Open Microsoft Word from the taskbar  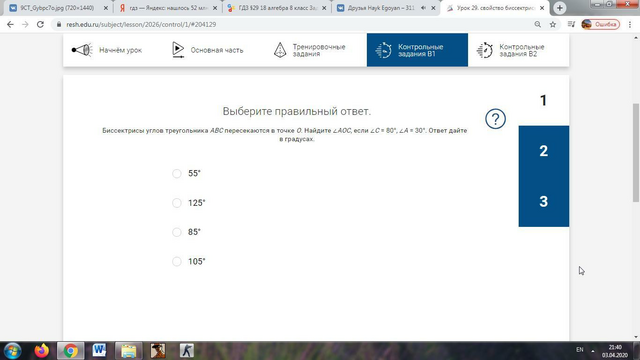[99, 351]
